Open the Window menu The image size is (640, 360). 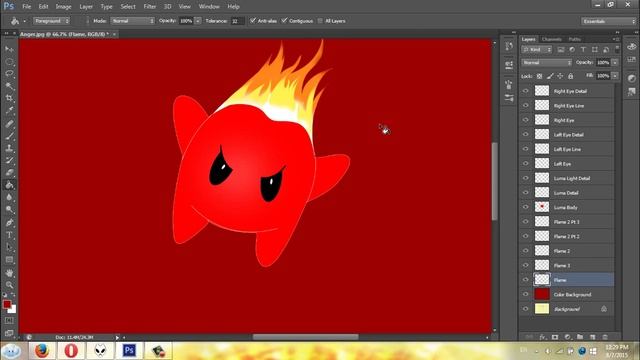point(209,7)
